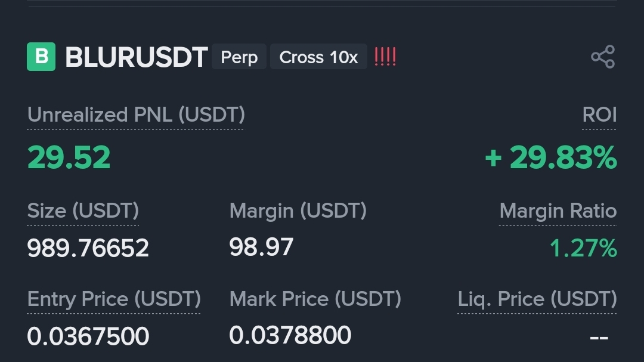
Task: Select the 989.76652 position size value
Action: (88, 248)
